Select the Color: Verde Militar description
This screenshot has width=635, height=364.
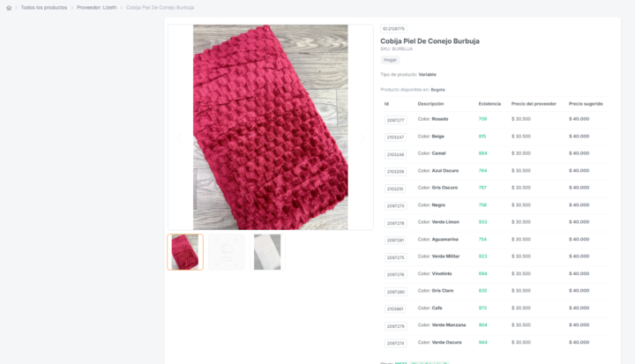click(x=439, y=256)
